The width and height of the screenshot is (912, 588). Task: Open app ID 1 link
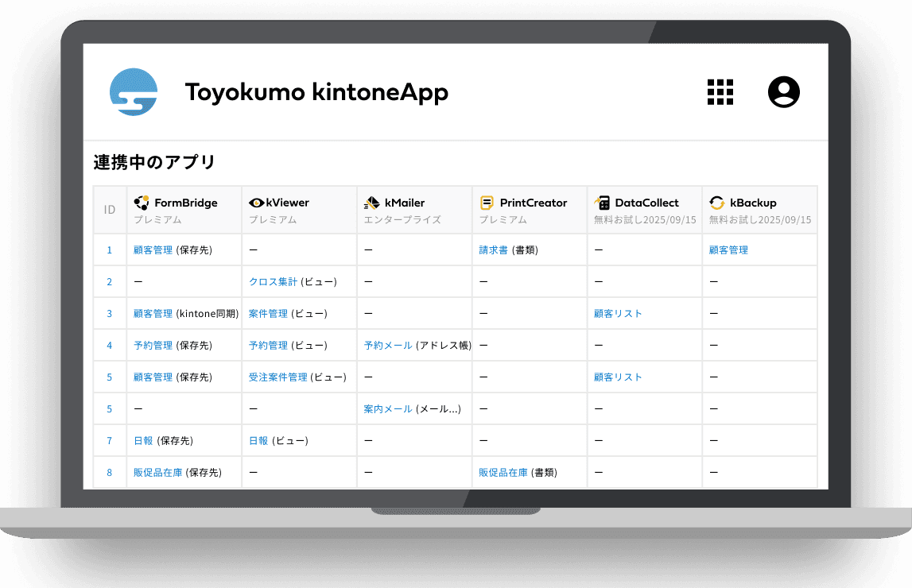[x=110, y=250]
